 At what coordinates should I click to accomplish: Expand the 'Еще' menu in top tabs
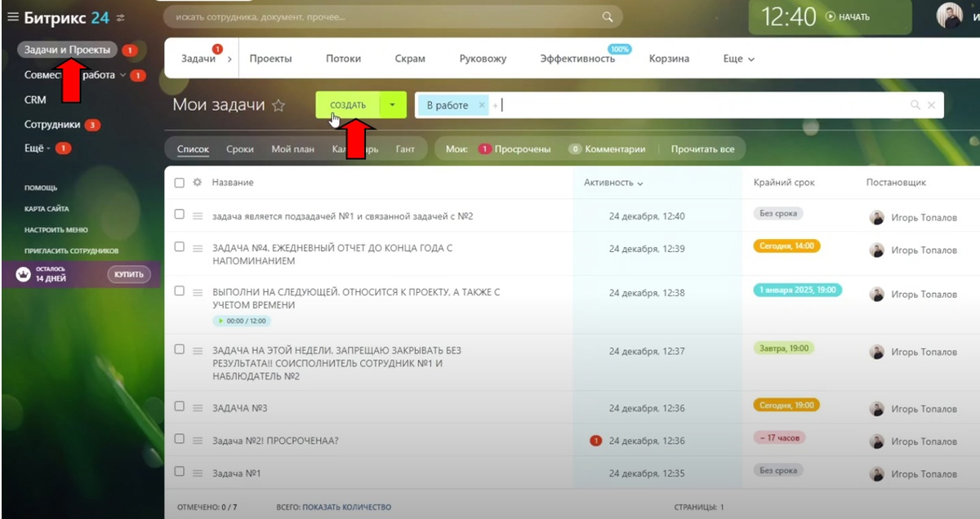(739, 59)
